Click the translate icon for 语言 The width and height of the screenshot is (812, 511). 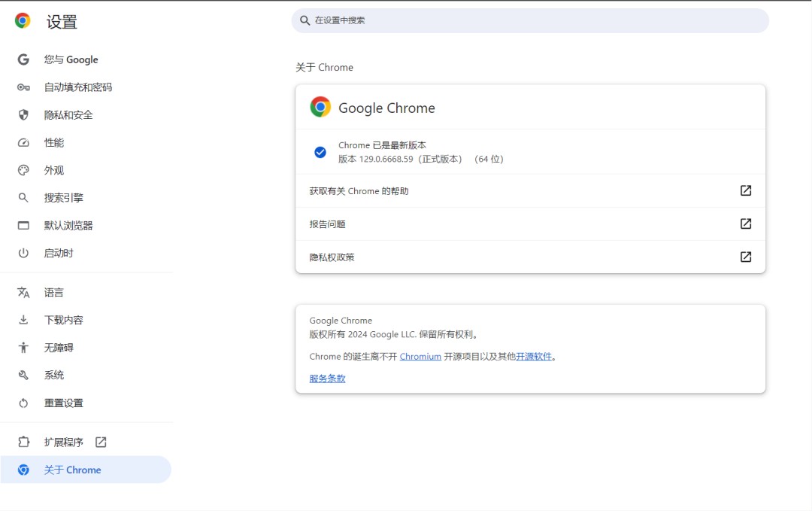(23, 292)
